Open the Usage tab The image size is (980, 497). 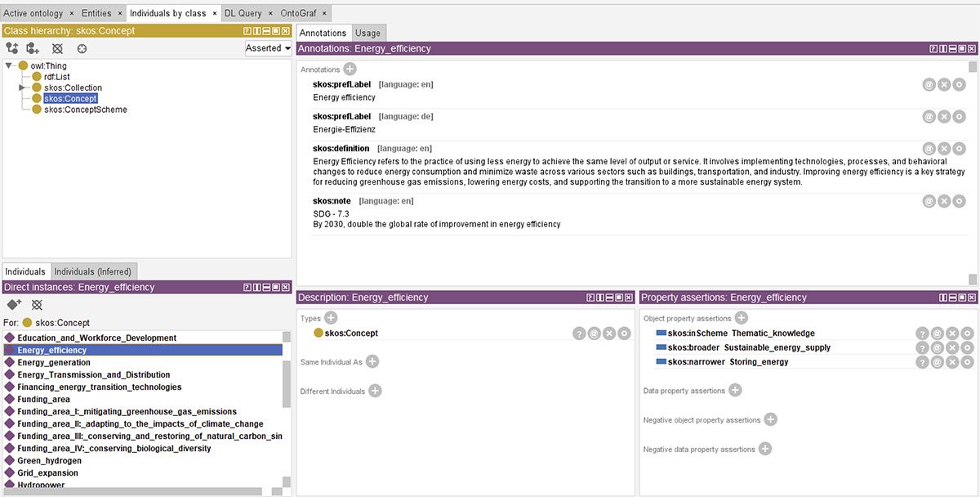(367, 34)
